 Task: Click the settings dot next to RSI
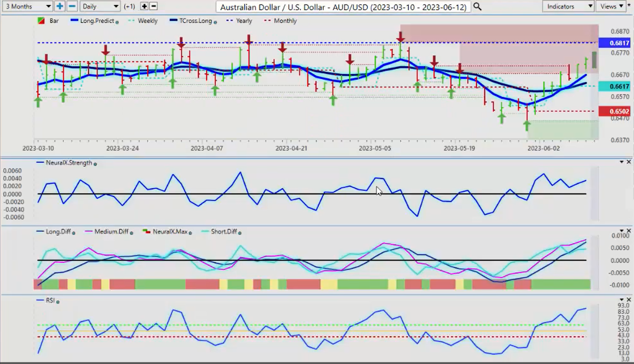[x=58, y=301]
